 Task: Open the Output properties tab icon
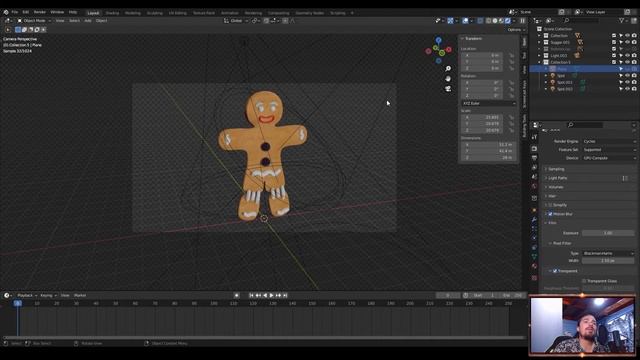click(x=534, y=158)
